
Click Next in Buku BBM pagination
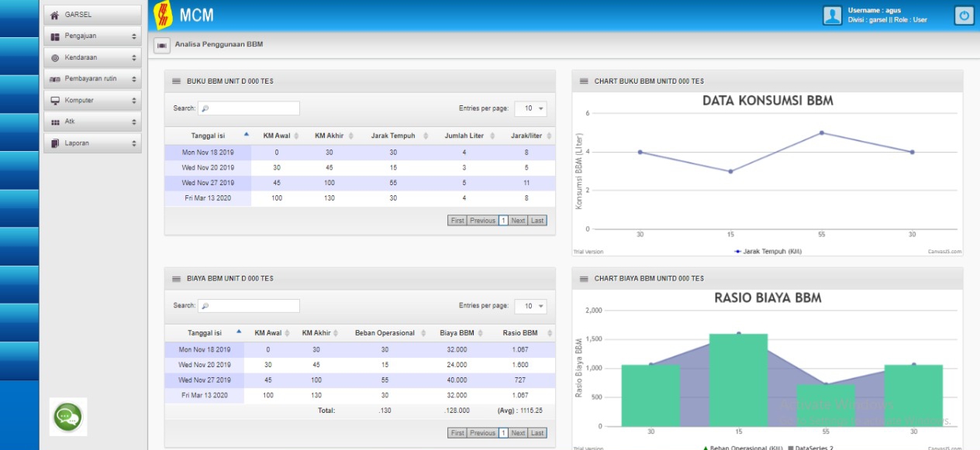[518, 221]
